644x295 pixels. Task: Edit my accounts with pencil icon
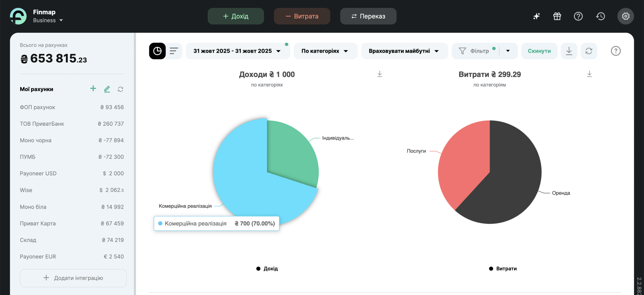click(107, 89)
